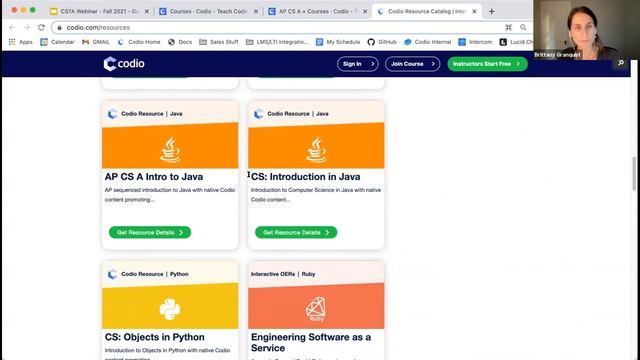This screenshot has height=360, width=640.
Task: Click the browser forward arrow
Action: [x=27, y=27]
